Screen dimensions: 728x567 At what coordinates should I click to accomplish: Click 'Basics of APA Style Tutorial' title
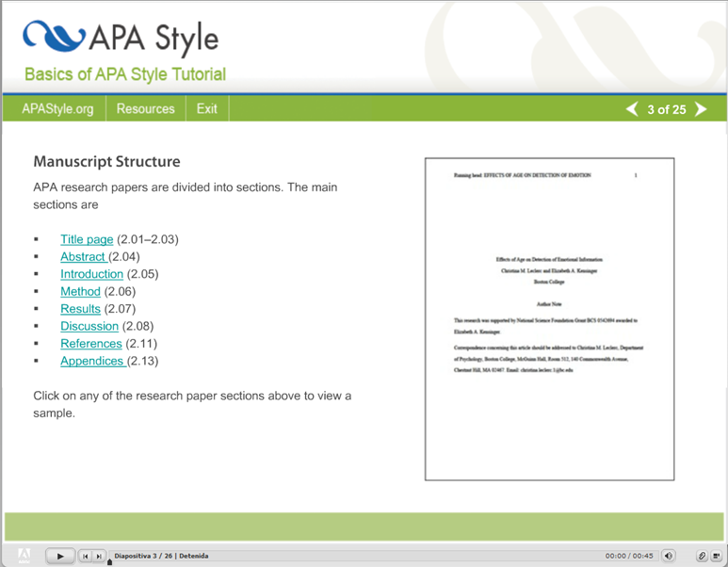[125, 74]
